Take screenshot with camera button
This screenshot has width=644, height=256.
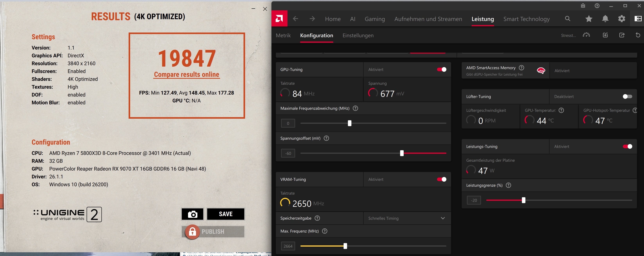(x=193, y=214)
